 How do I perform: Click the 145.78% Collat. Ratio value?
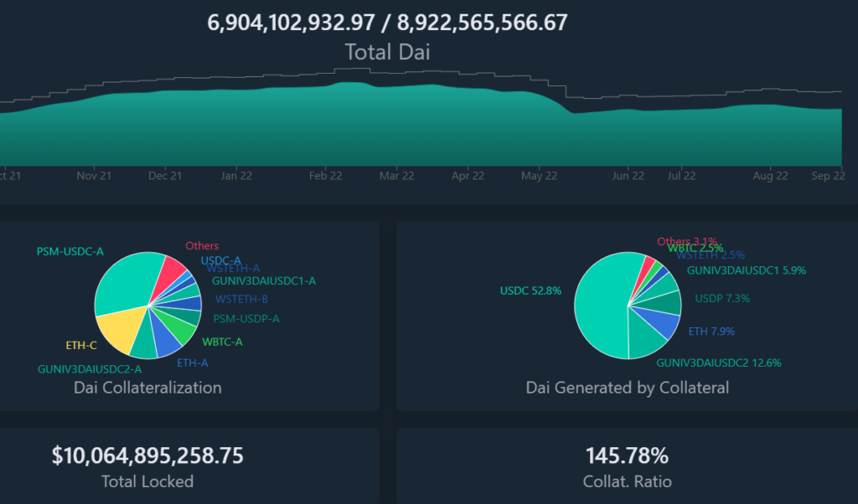click(x=627, y=455)
